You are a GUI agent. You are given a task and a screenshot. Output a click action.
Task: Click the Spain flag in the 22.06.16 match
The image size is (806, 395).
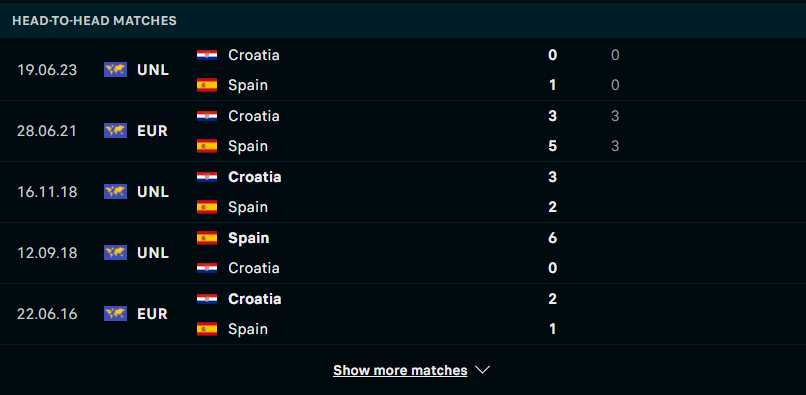click(x=207, y=329)
